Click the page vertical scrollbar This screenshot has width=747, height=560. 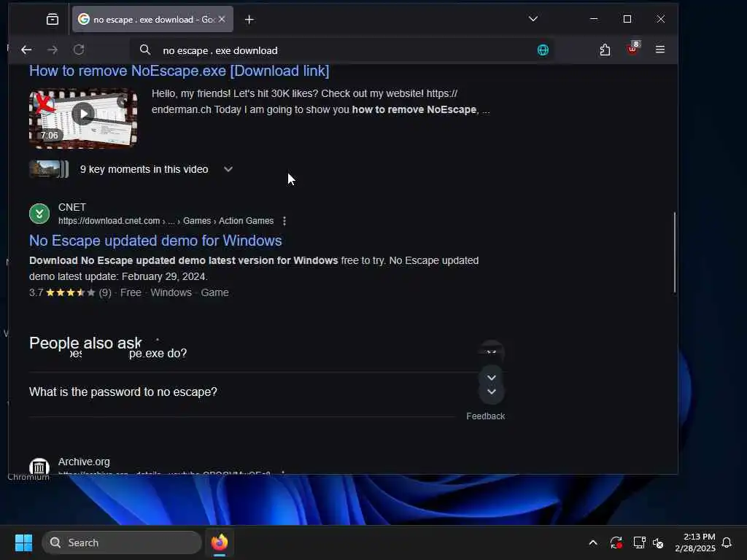675,252
